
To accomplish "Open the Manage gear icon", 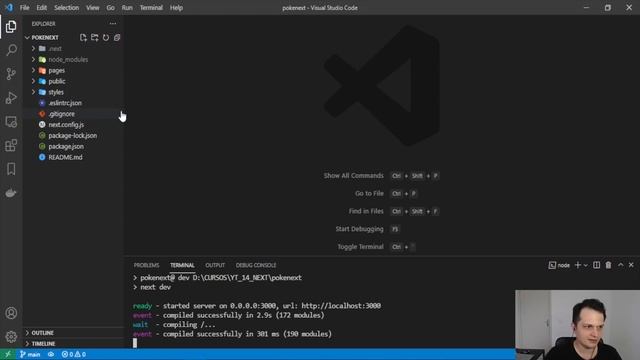I will point(11,337).
